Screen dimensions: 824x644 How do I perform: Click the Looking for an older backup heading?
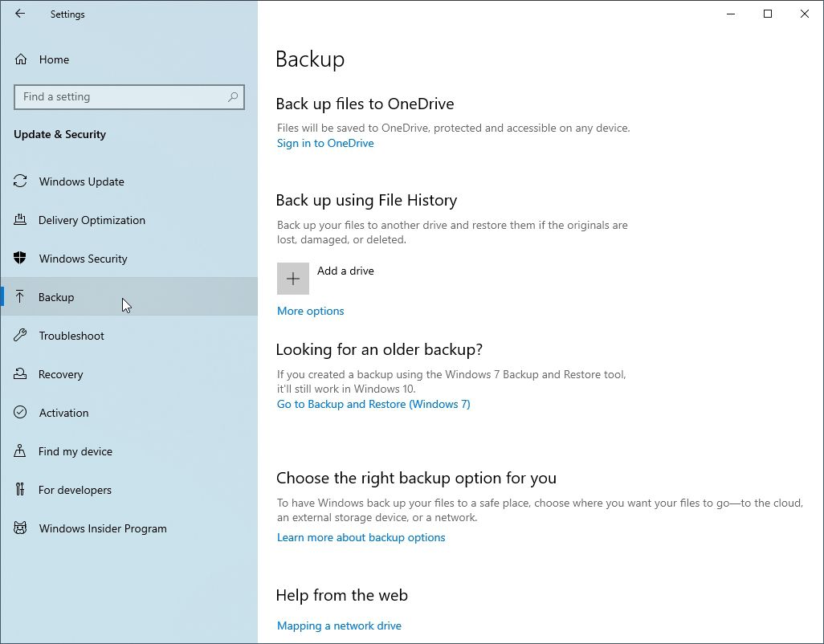[379, 349]
